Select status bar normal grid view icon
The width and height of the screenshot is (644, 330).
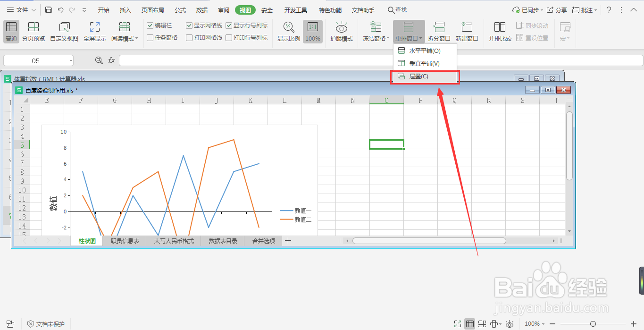[469, 324]
